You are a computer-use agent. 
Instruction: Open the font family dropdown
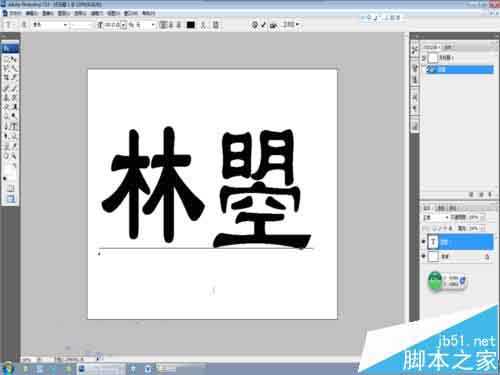tap(50, 25)
